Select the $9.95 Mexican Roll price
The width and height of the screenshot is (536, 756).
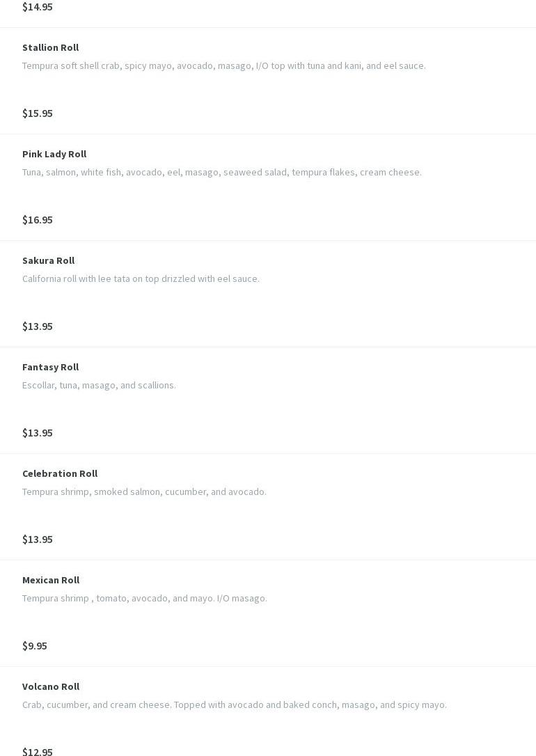point(35,646)
